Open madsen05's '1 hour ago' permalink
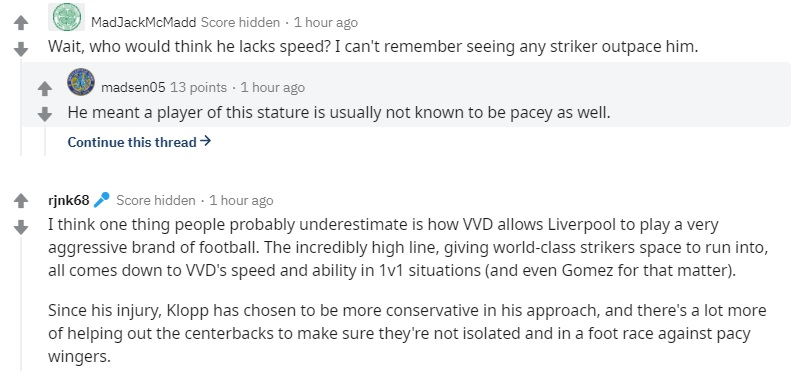Viewport: 799px width, 388px height. tap(273, 88)
